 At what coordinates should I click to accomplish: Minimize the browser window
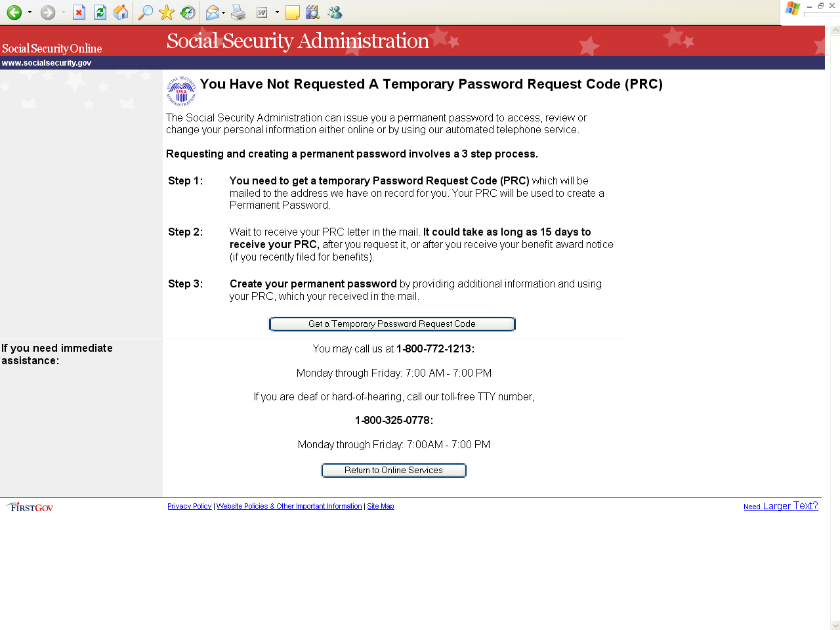(810, 6)
